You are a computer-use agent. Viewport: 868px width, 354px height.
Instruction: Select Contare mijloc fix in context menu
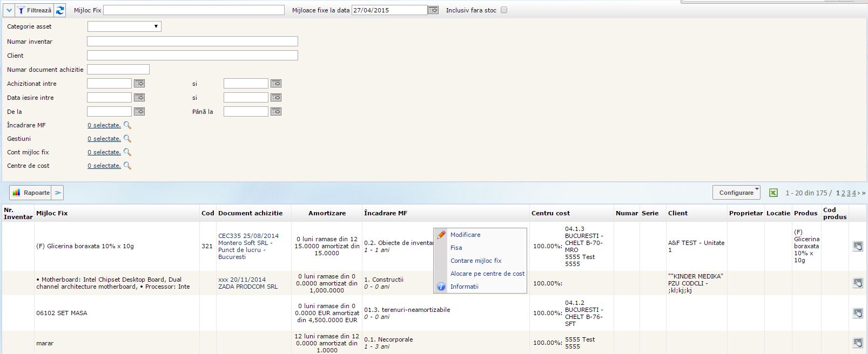pos(476,261)
